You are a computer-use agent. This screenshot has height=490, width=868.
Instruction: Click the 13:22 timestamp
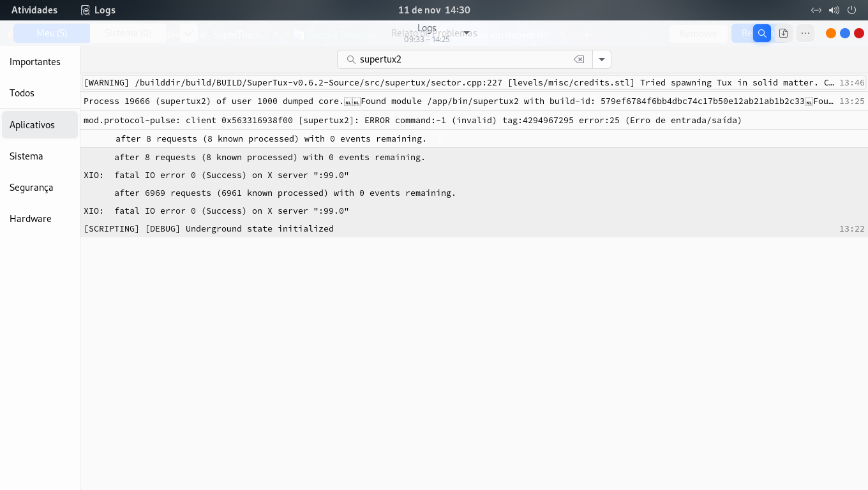point(852,228)
